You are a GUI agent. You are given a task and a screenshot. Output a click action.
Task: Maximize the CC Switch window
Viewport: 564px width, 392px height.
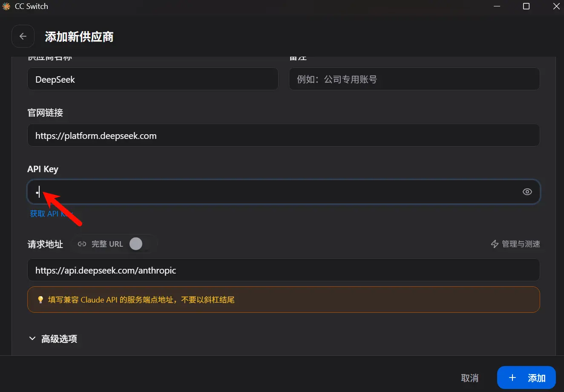click(x=526, y=6)
